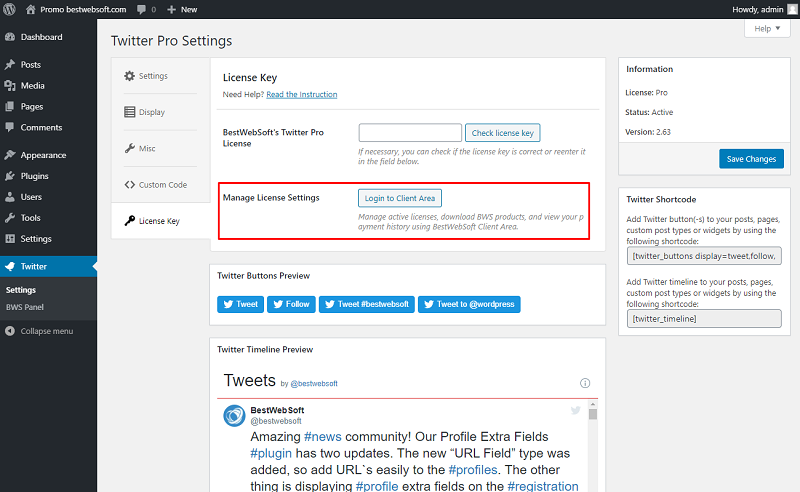800x492 pixels.
Task: Click the Check license key button
Action: pyautogui.click(x=503, y=133)
